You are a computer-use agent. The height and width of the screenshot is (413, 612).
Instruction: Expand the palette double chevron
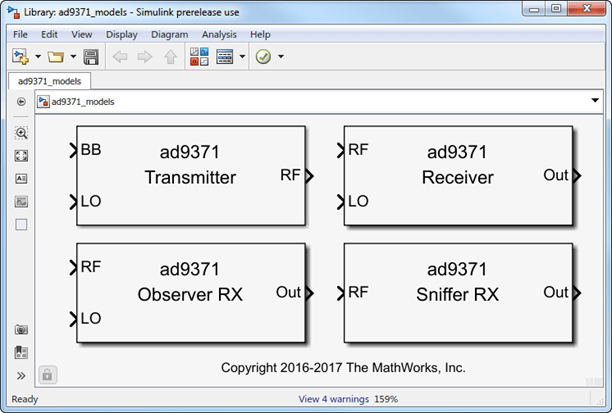pyautogui.click(x=21, y=376)
